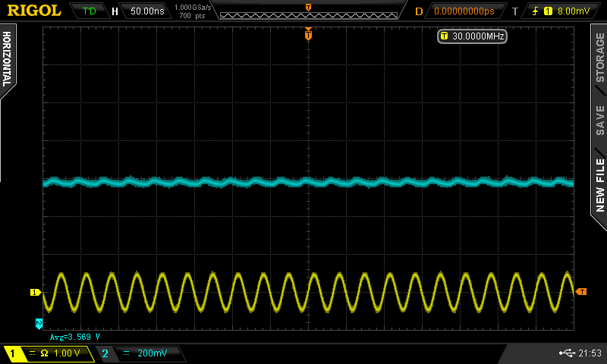Viewport: 607px width, 364px height.
Task: Click the 21:53 clock display
Action: pyautogui.click(x=590, y=353)
